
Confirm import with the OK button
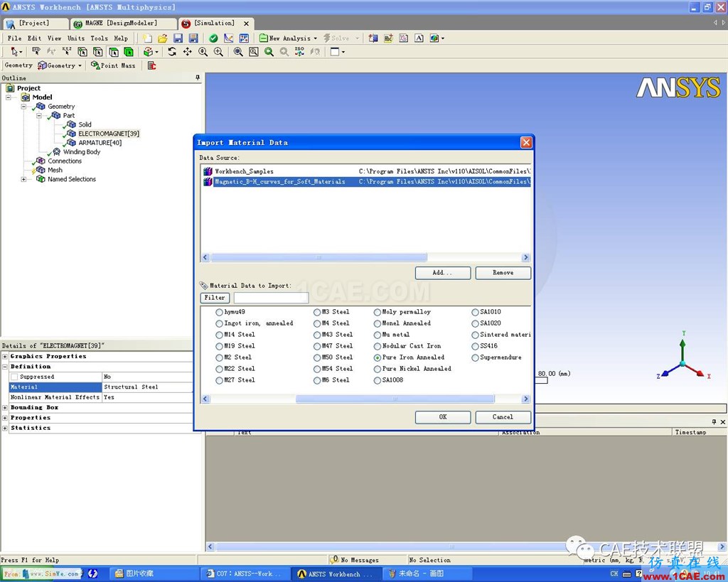coord(443,417)
